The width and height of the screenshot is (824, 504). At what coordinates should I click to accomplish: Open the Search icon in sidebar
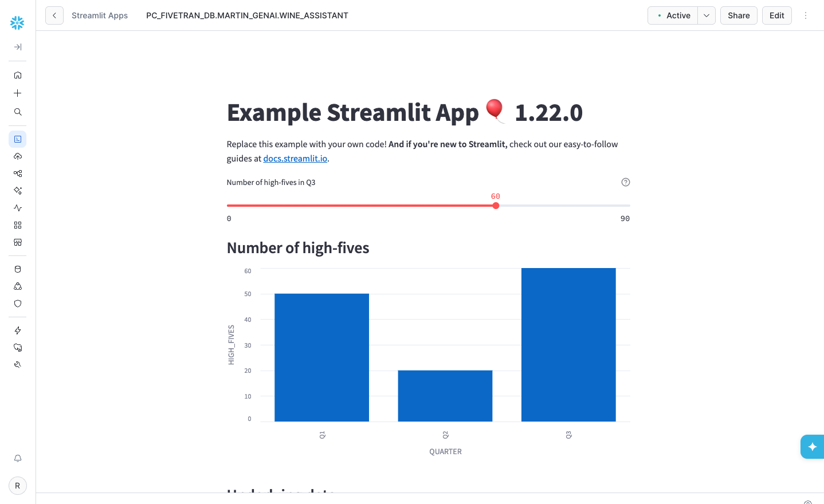click(x=18, y=112)
